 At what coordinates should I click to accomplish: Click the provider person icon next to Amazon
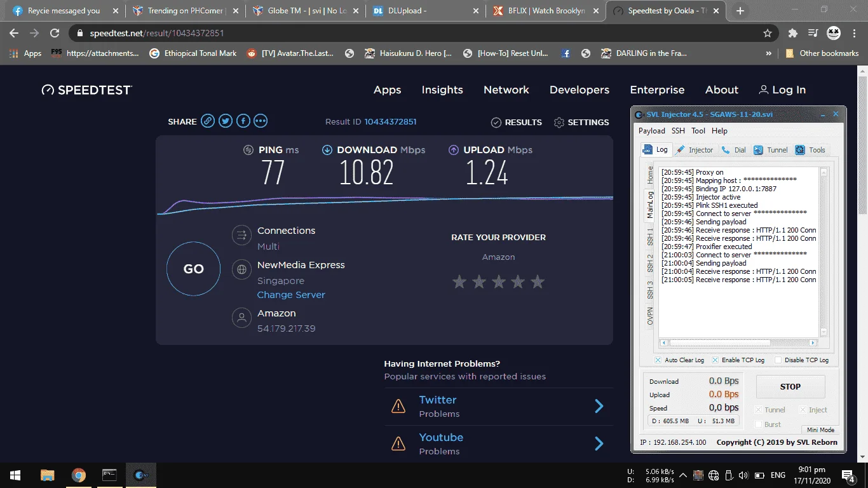[x=241, y=318]
